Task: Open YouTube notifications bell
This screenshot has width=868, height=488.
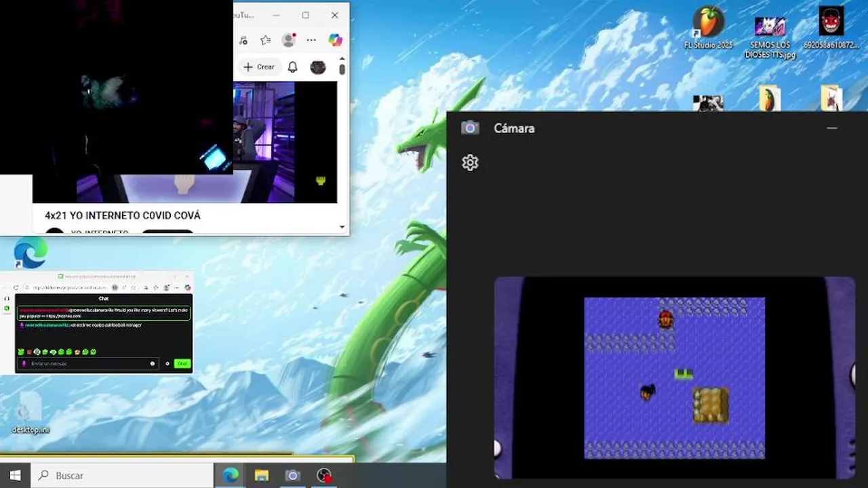Action: [x=292, y=67]
